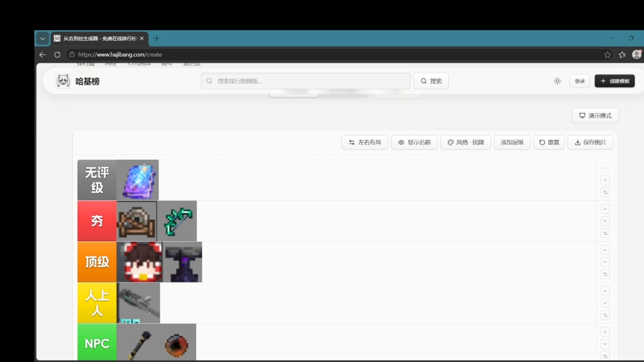644x362 pixels.
Task: Click the hajibang.com/create address bar
Action: [339, 55]
